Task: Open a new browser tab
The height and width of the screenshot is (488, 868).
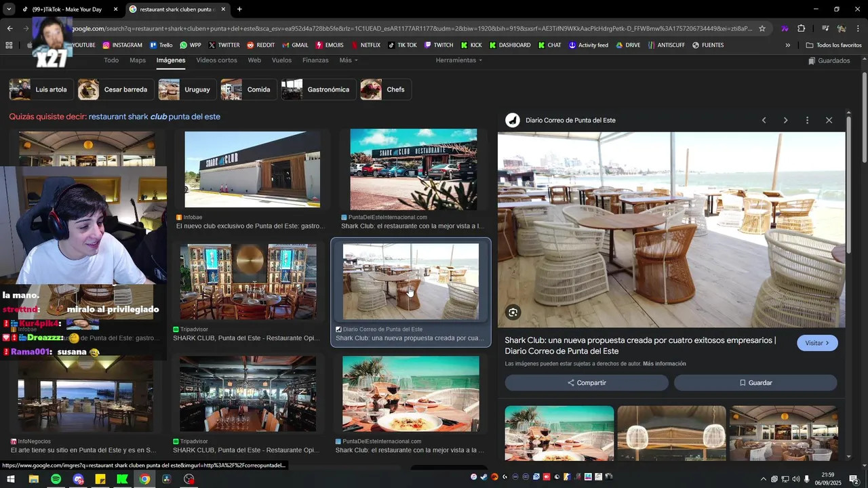Action: coord(239,9)
